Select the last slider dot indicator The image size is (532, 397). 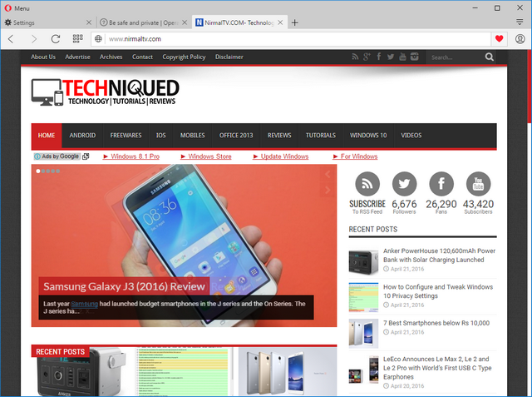coord(58,171)
